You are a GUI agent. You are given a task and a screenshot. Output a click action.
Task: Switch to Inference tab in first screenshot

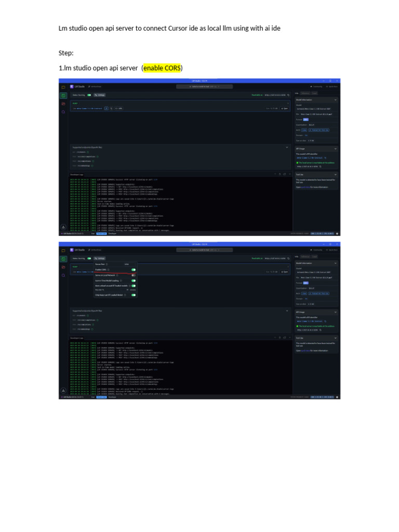click(x=305, y=94)
